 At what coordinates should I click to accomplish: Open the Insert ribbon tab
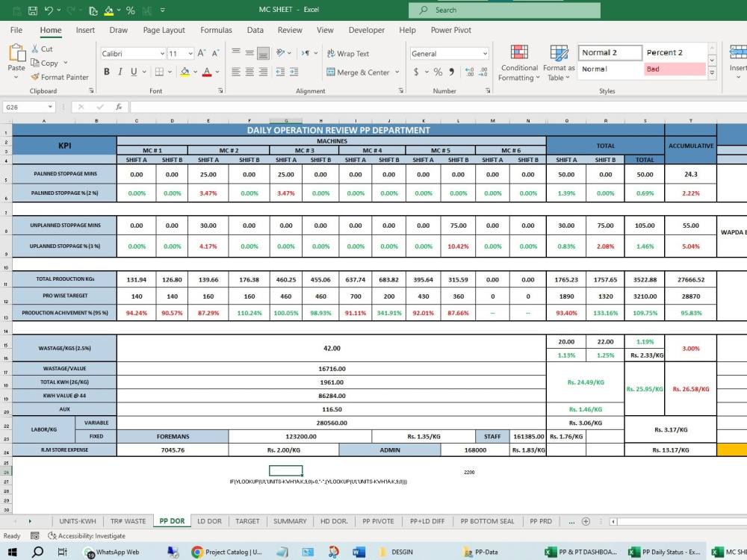tap(85, 30)
